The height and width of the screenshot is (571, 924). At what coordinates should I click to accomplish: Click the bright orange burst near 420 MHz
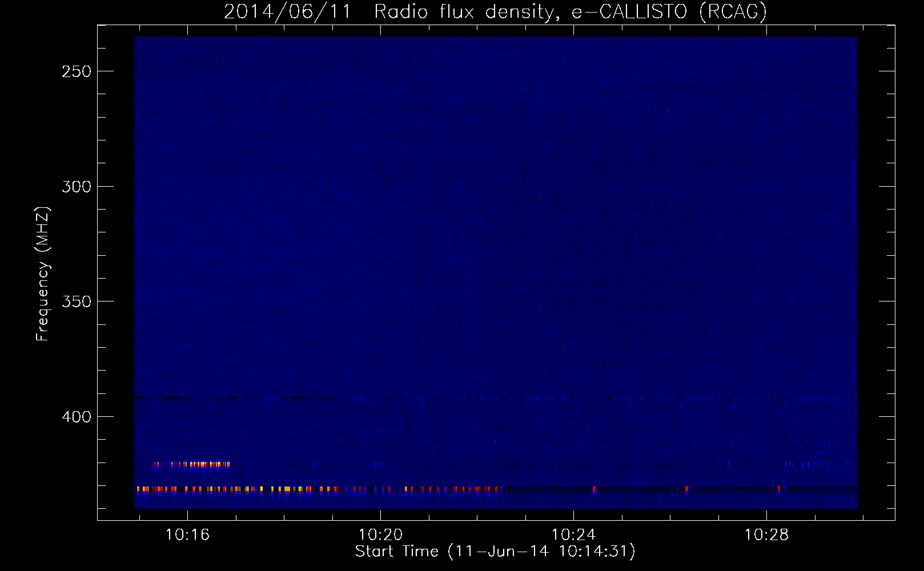(191, 464)
